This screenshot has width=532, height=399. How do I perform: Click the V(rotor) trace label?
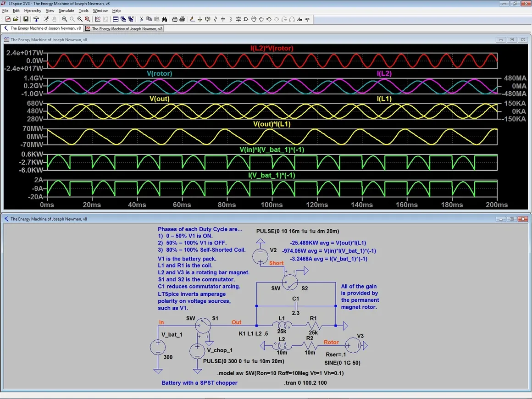tap(161, 73)
